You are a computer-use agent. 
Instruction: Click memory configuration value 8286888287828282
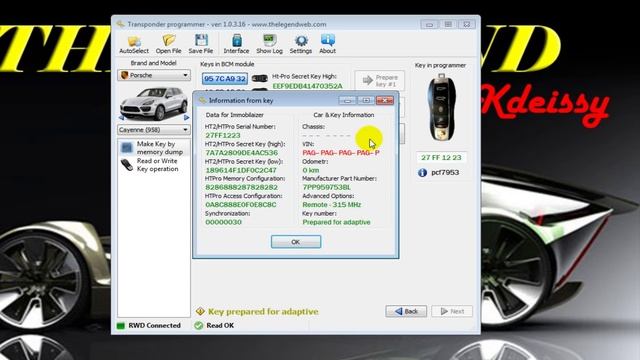click(242, 187)
